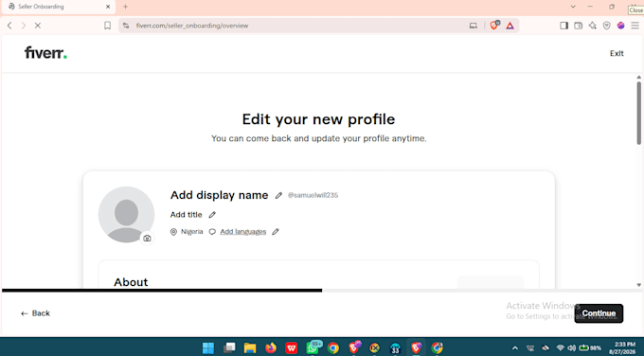Click pencil icon next to Add languages
644x356 pixels.
point(276,232)
